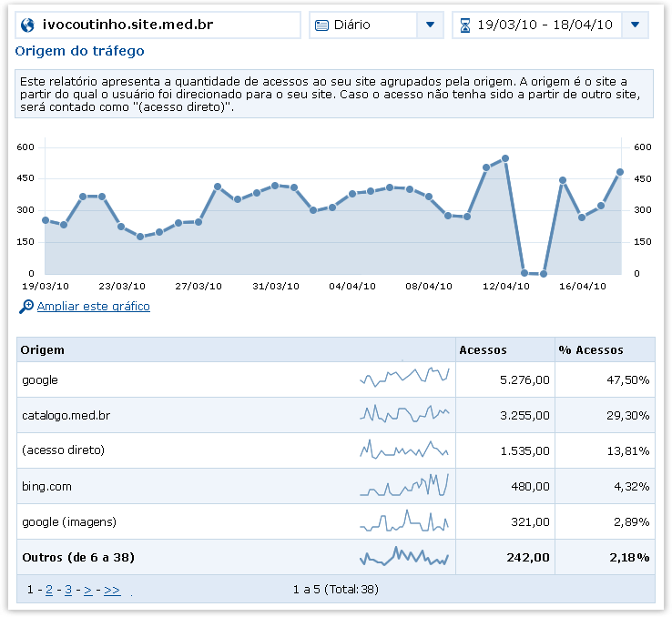Click the catalogo.med.br sparkline chart
The height and width of the screenshot is (617, 672).
click(403, 415)
